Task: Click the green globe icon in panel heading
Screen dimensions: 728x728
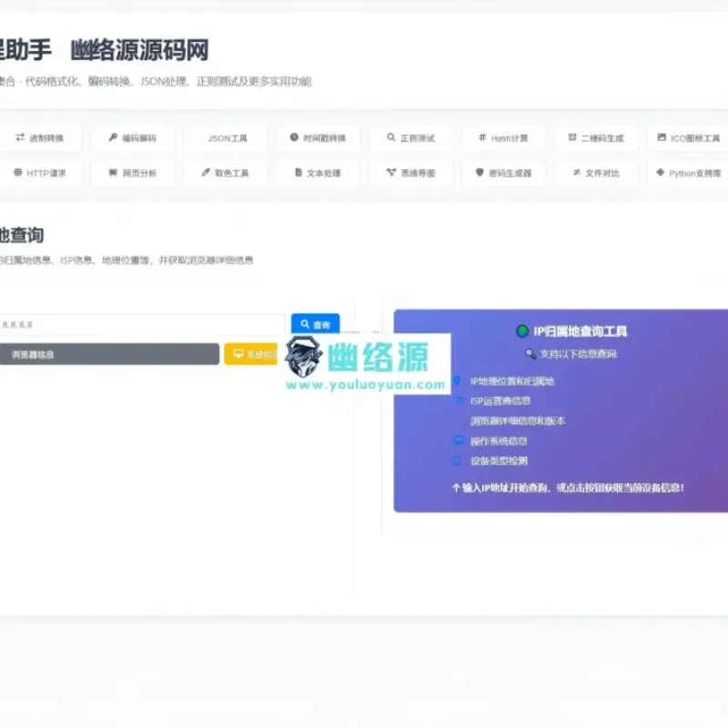Action: 522,331
